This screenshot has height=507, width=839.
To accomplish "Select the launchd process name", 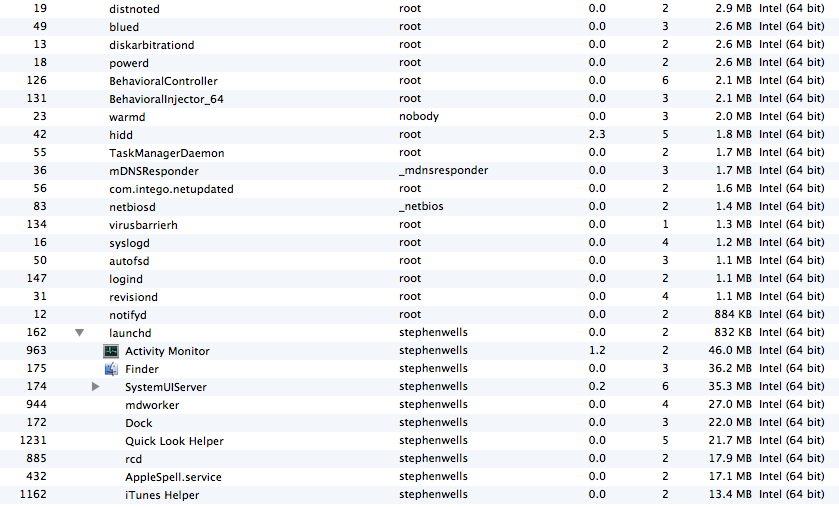I will (x=130, y=333).
